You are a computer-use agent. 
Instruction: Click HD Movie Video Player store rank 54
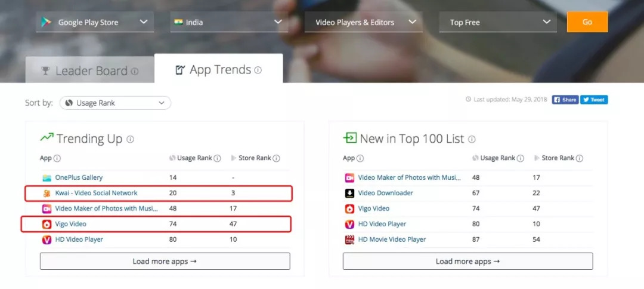click(x=536, y=239)
